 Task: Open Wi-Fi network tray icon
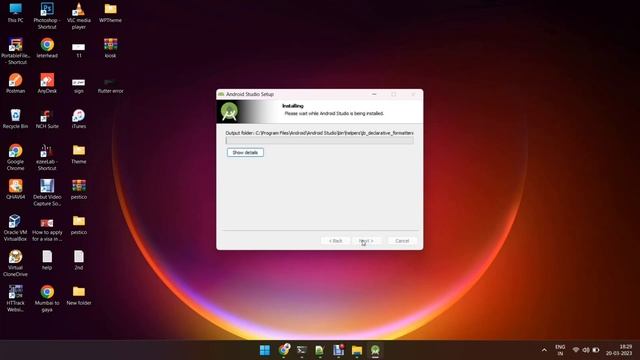pyautogui.click(x=576, y=350)
